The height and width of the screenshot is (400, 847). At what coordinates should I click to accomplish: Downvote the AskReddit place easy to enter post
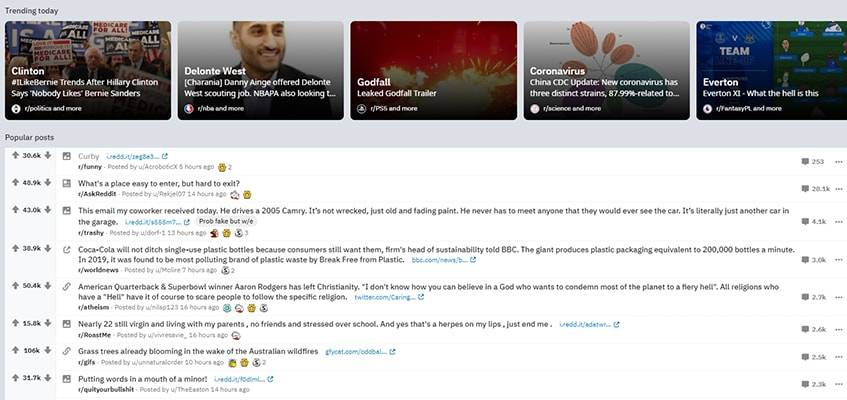[48, 183]
